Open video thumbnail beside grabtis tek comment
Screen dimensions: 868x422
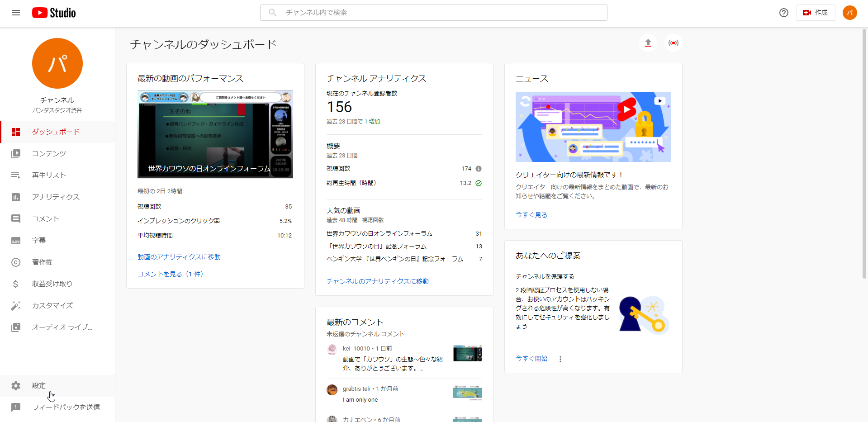(468, 393)
